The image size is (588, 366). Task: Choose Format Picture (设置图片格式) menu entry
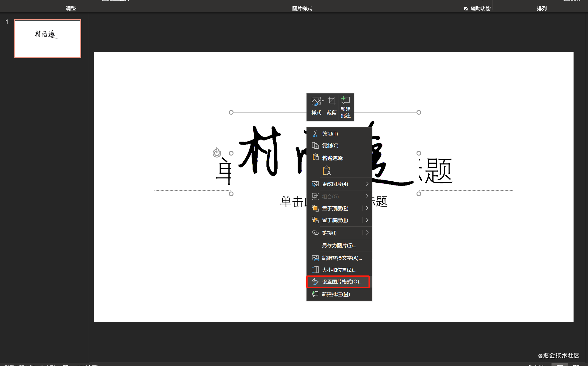pyautogui.click(x=342, y=282)
